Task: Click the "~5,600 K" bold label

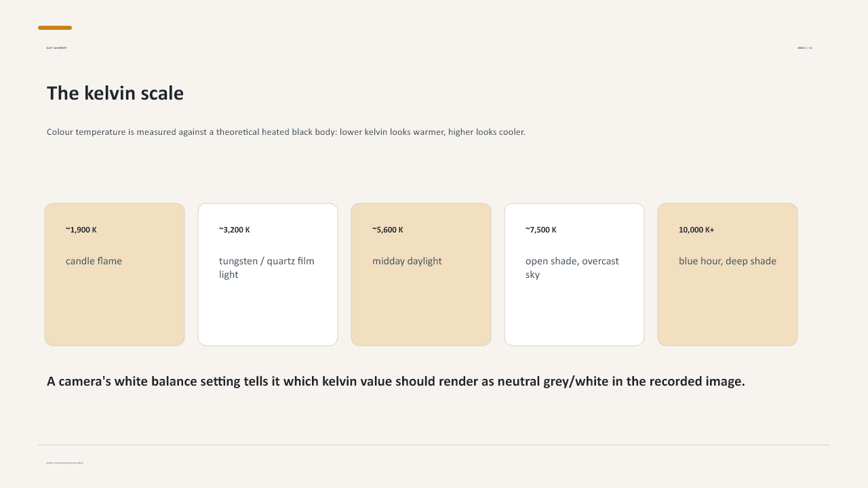Action: (388, 230)
